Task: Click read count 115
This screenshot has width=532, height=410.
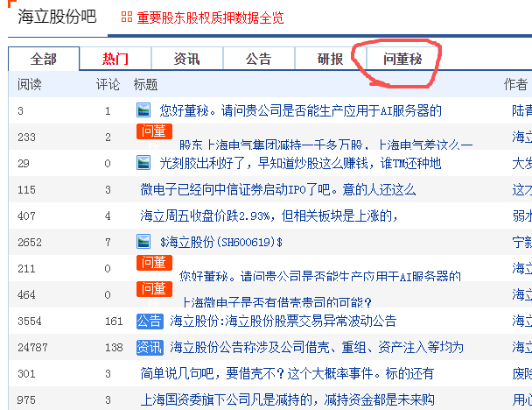Action: point(26,189)
